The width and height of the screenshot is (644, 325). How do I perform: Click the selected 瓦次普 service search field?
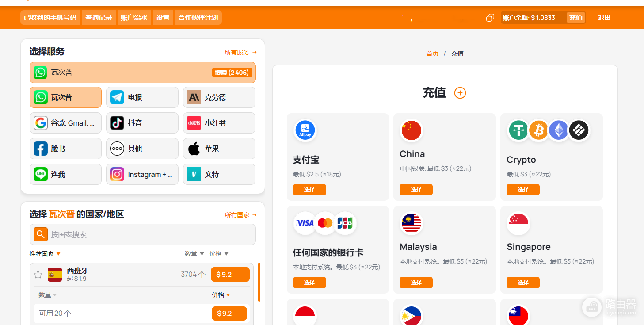pyautogui.click(x=143, y=73)
